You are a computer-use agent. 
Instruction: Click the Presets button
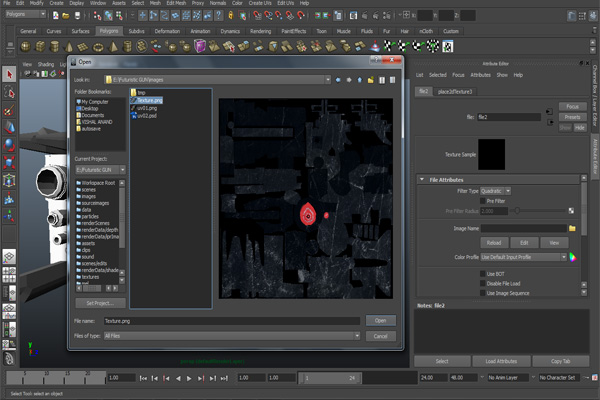click(x=572, y=117)
